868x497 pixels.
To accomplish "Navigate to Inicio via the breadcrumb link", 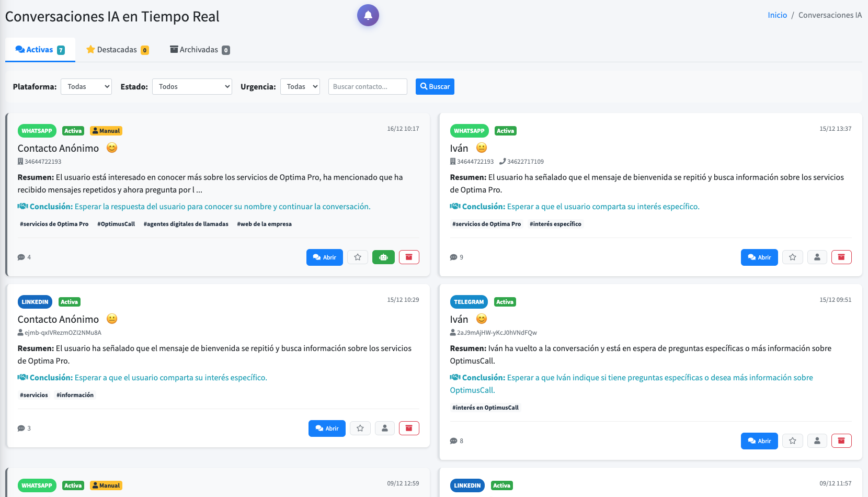I will click(777, 15).
